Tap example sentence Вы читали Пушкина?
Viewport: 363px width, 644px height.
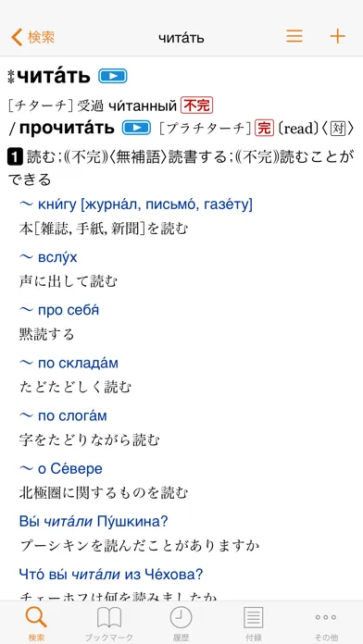pyautogui.click(x=94, y=522)
